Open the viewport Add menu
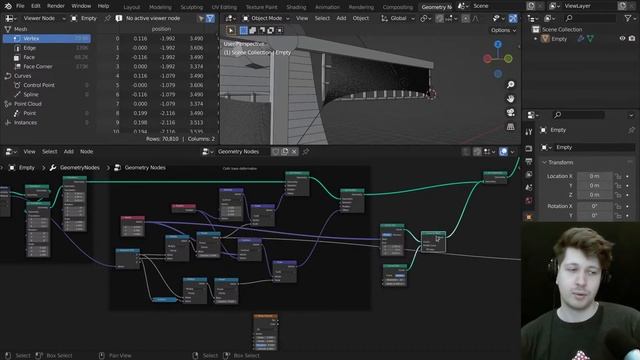The height and width of the screenshot is (360, 640). (x=341, y=18)
